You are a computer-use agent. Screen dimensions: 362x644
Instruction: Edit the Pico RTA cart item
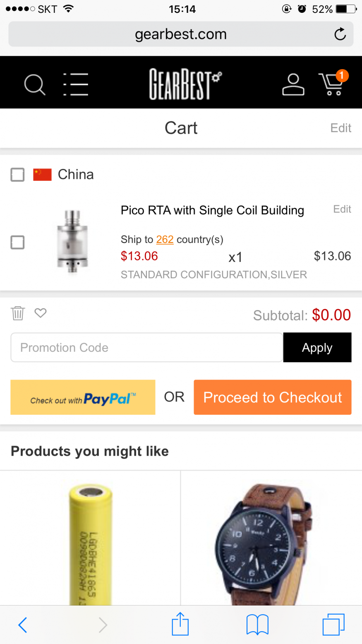click(342, 209)
